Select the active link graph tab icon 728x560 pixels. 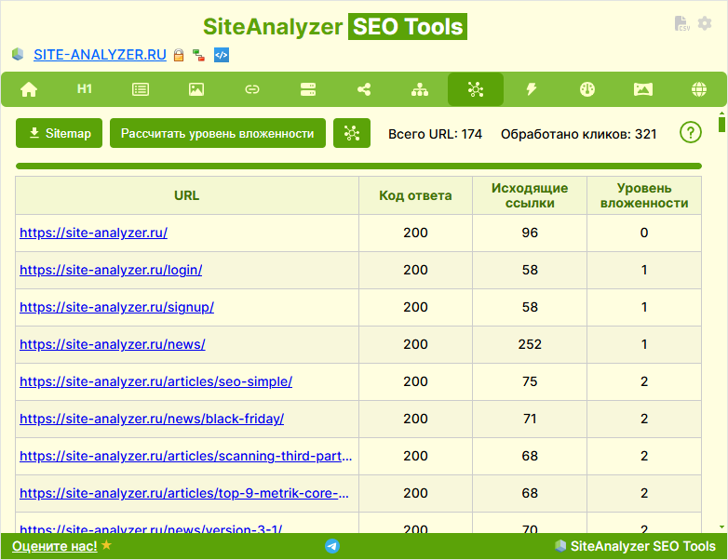[476, 89]
